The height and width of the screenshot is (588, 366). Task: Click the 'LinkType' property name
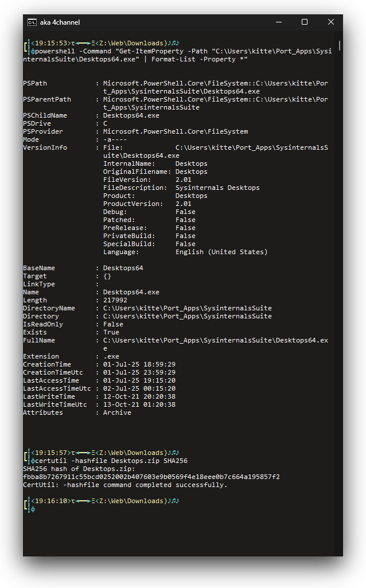tap(39, 285)
